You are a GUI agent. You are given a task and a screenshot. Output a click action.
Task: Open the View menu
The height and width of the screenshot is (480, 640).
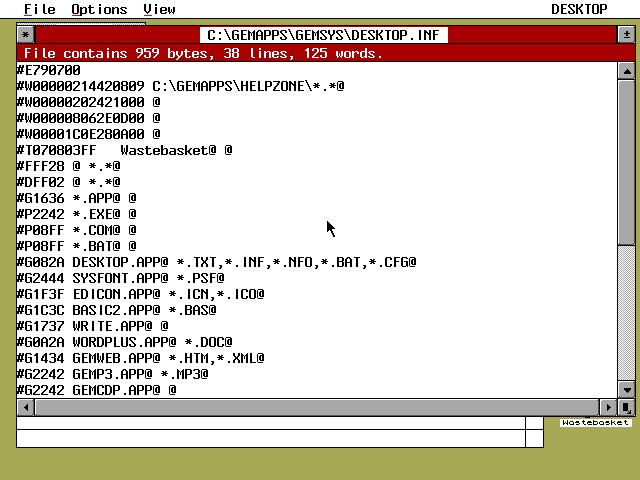pyautogui.click(x=160, y=9)
